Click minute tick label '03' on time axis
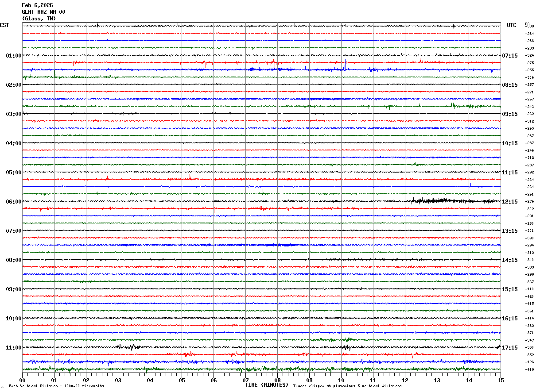 coord(118,380)
